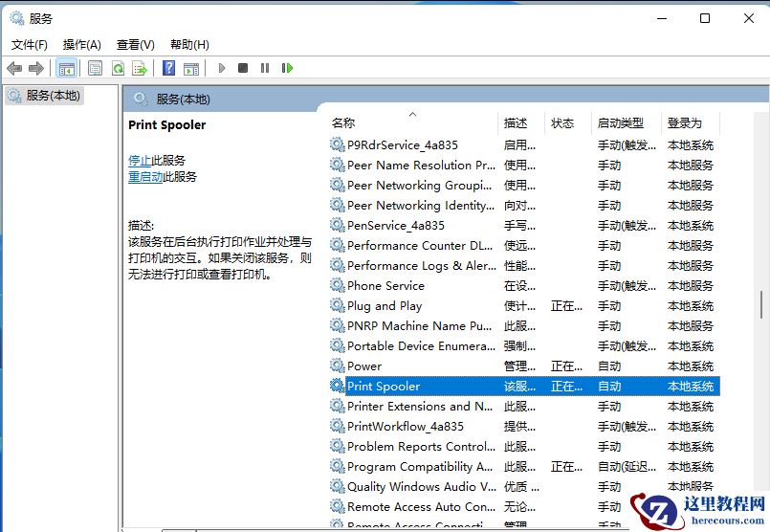The image size is (770, 532).
Task: Click the gear icon beside PrintWorkflow_4a835
Action: 337,427
